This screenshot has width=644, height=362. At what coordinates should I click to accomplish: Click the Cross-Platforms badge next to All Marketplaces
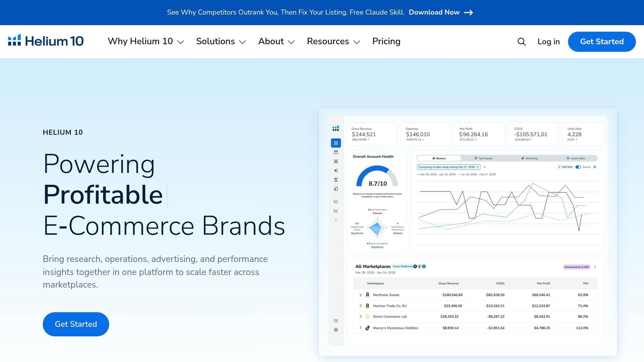click(409, 266)
